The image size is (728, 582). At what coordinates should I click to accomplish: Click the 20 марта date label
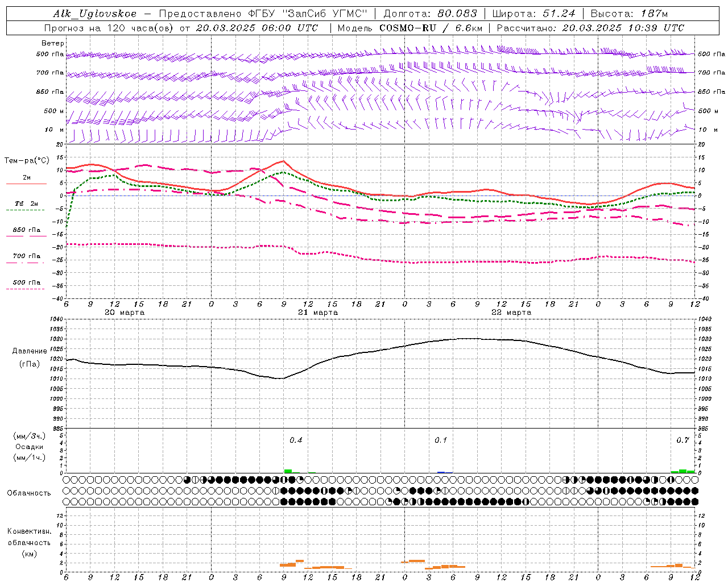pyautogui.click(x=125, y=313)
